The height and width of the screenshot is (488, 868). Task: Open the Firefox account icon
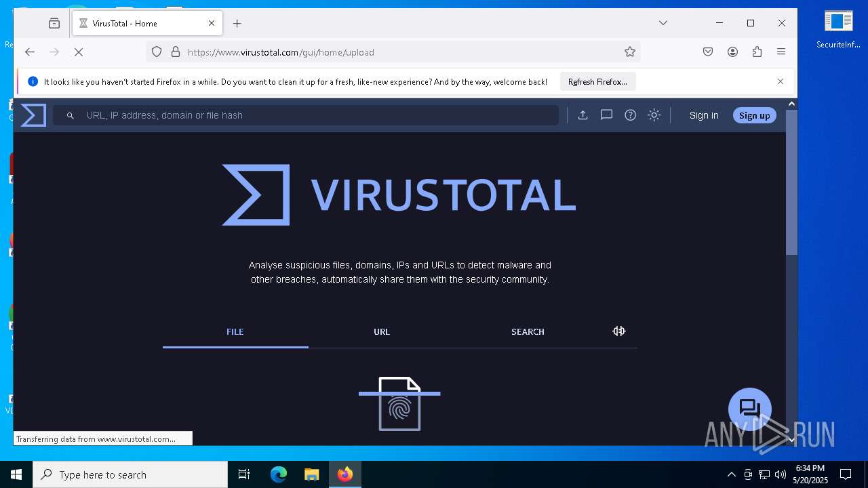coord(732,52)
